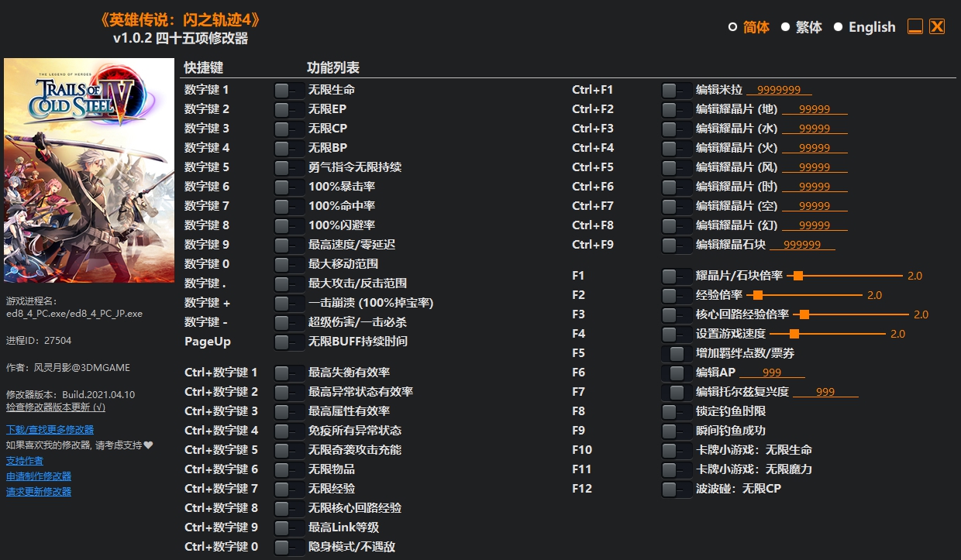Open the 支持作者 link
Viewport: 961px width, 560px height.
click(x=25, y=460)
